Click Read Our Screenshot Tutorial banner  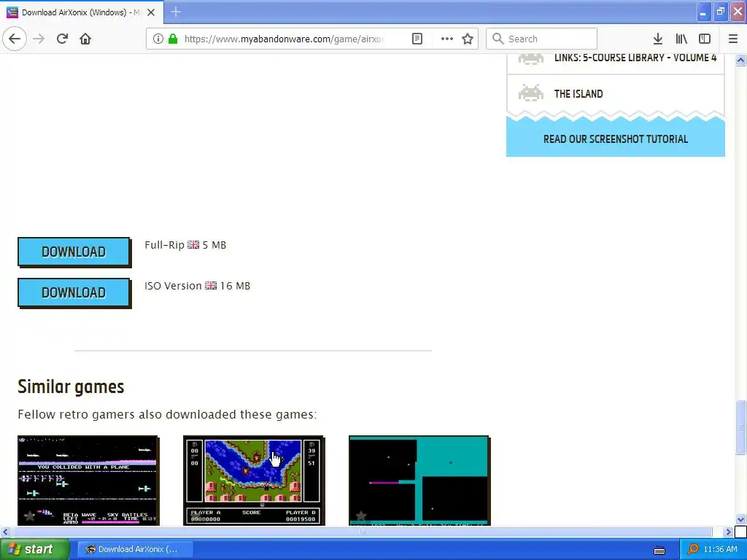coord(616,139)
